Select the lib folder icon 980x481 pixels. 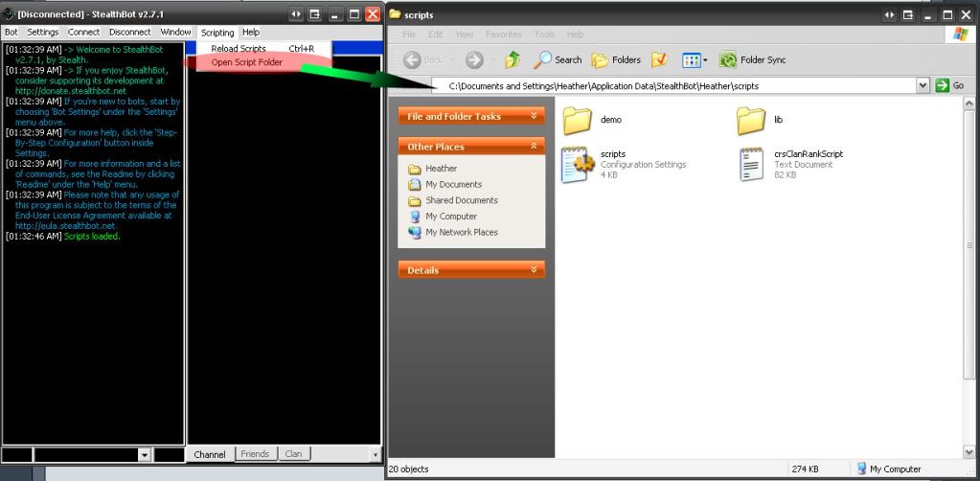click(x=751, y=120)
